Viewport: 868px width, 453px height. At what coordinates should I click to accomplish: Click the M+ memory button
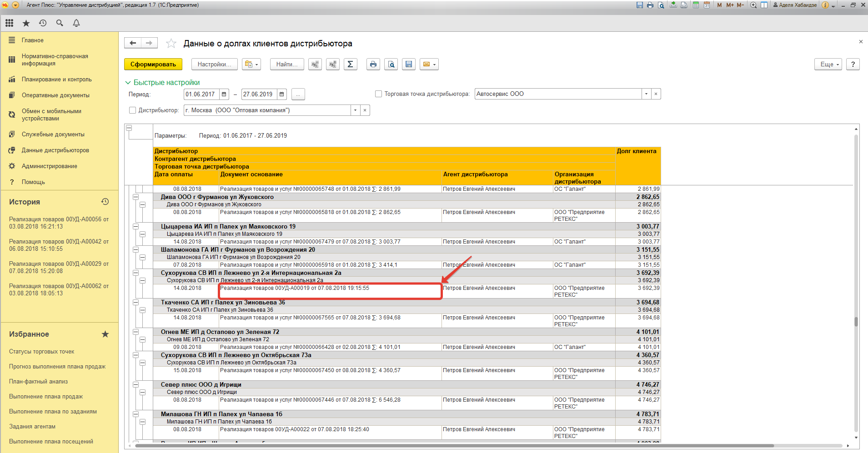point(730,5)
